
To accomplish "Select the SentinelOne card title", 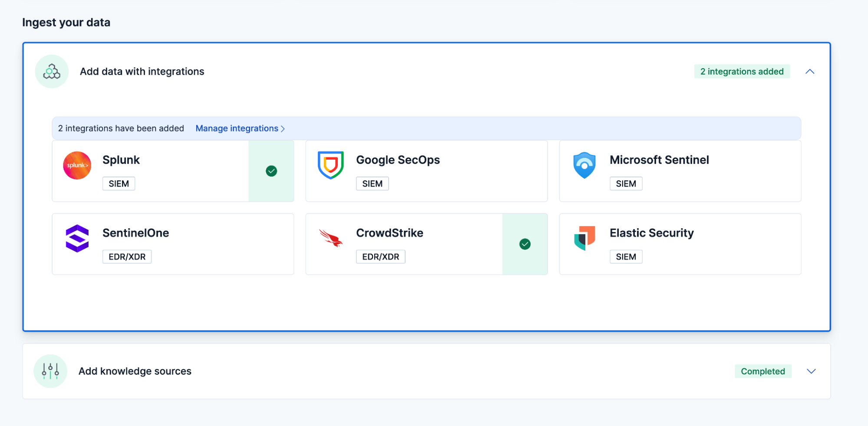I will pyautogui.click(x=135, y=233).
